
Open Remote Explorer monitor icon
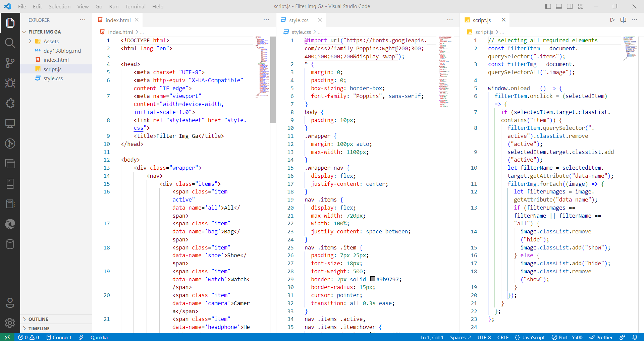coord(10,123)
